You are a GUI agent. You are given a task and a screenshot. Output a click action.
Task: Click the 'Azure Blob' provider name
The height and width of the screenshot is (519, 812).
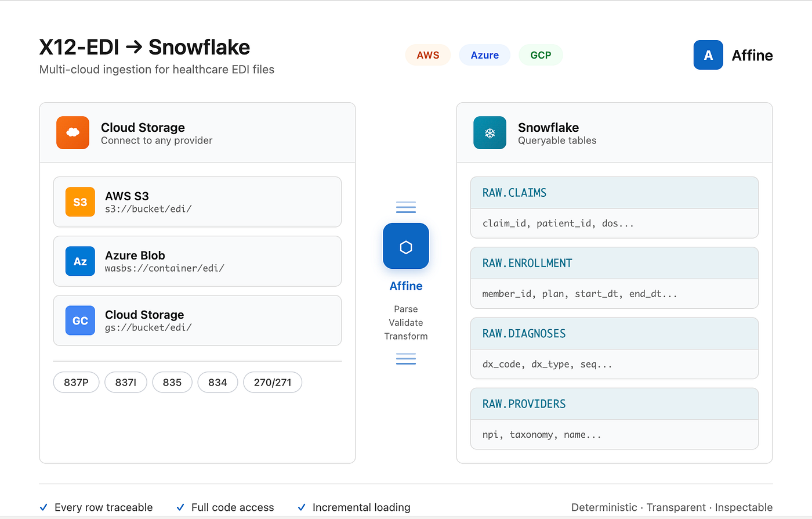pos(135,255)
